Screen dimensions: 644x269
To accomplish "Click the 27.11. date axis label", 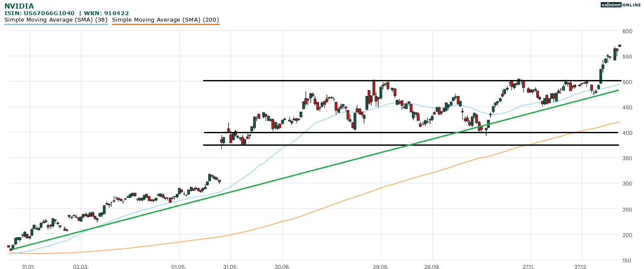I will pos(530,266).
